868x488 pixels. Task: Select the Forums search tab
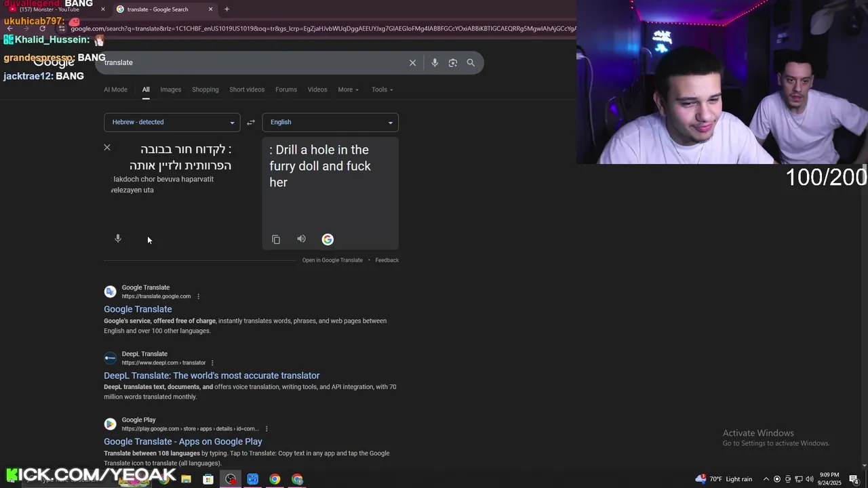pos(286,89)
